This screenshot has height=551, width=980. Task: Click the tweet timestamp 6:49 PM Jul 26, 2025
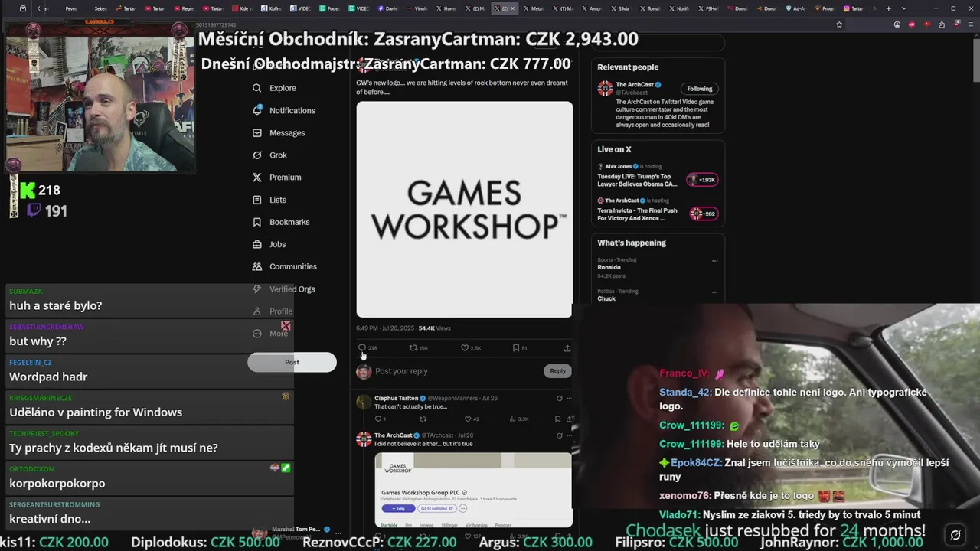(385, 328)
